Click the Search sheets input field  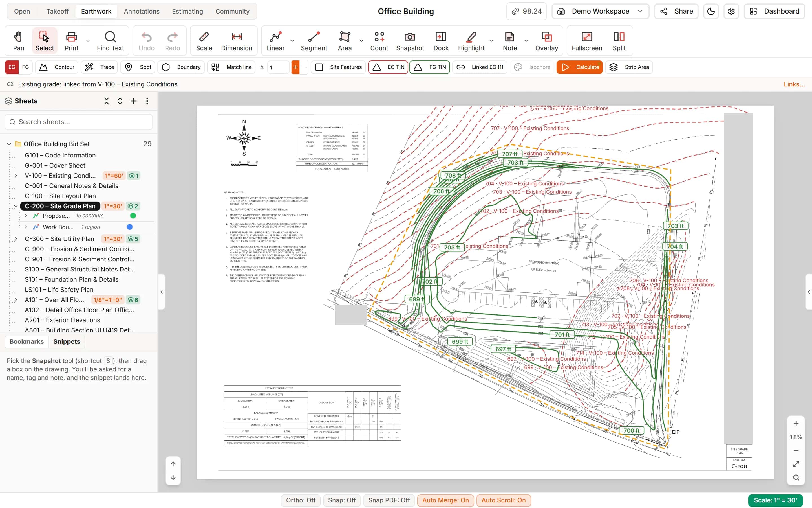79,122
